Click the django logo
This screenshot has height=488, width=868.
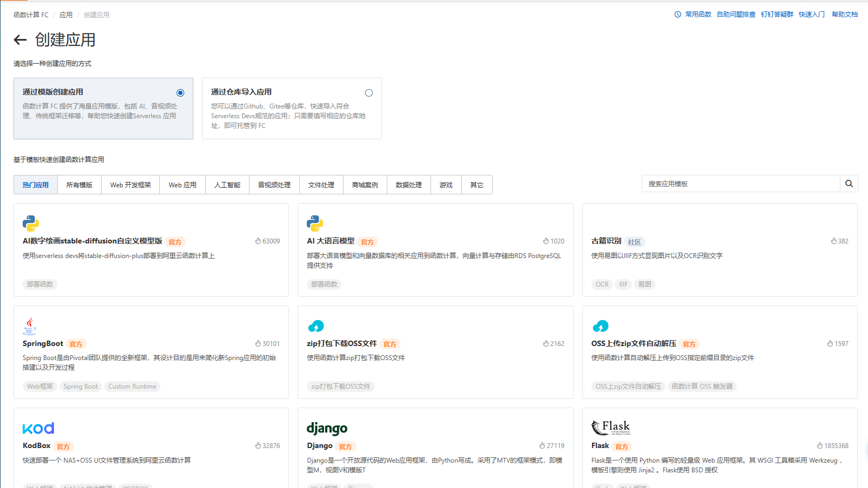coord(327,429)
